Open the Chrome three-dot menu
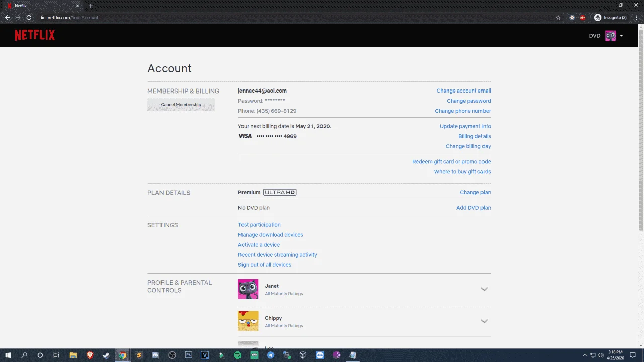Screen dimensions: 644x362 point(637,17)
